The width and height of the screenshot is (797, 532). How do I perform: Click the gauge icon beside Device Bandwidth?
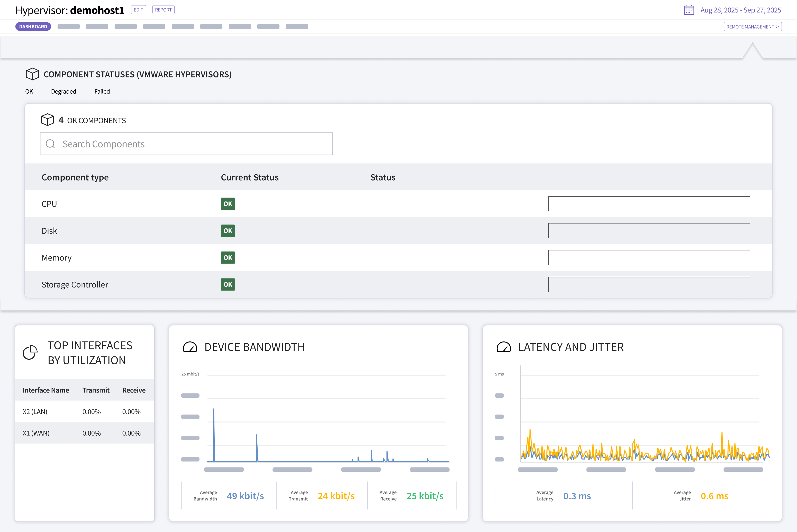[190, 347]
